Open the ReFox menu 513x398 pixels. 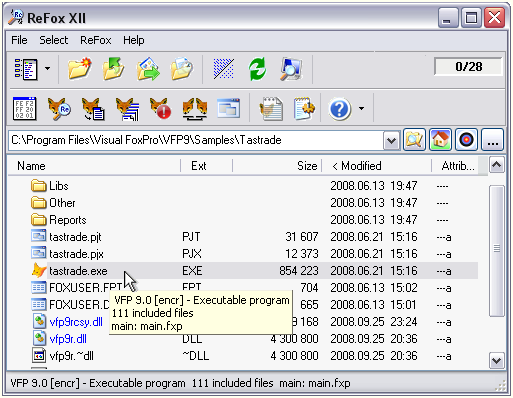pyautogui.click(x=95, y=40)
